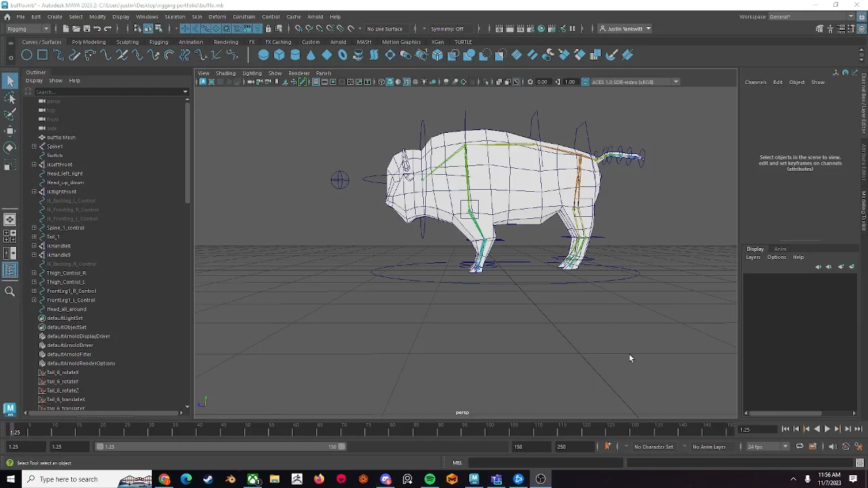Open the Skeleton menu
This screenshot has height=488, width=868.
175,16
